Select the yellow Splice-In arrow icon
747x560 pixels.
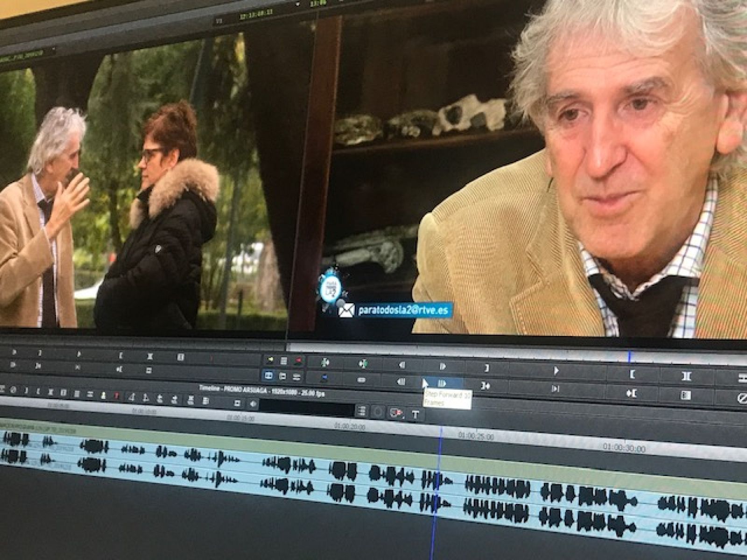(x=271, y=359)
